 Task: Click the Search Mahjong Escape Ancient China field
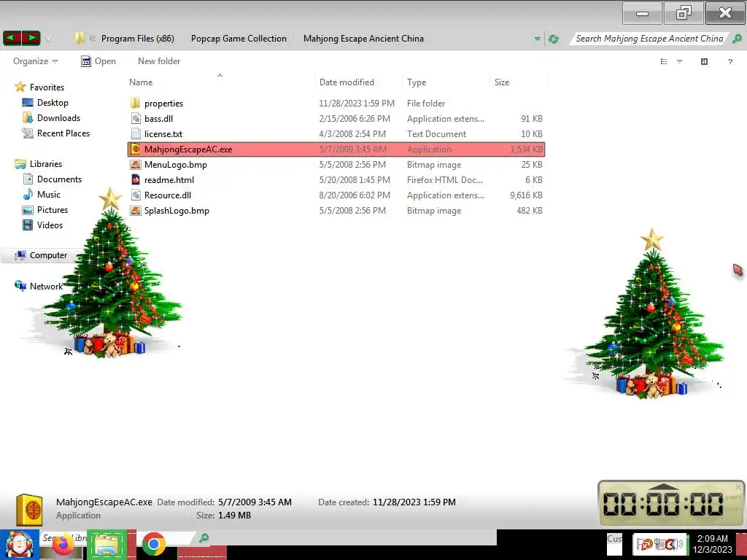coord(649,39)
